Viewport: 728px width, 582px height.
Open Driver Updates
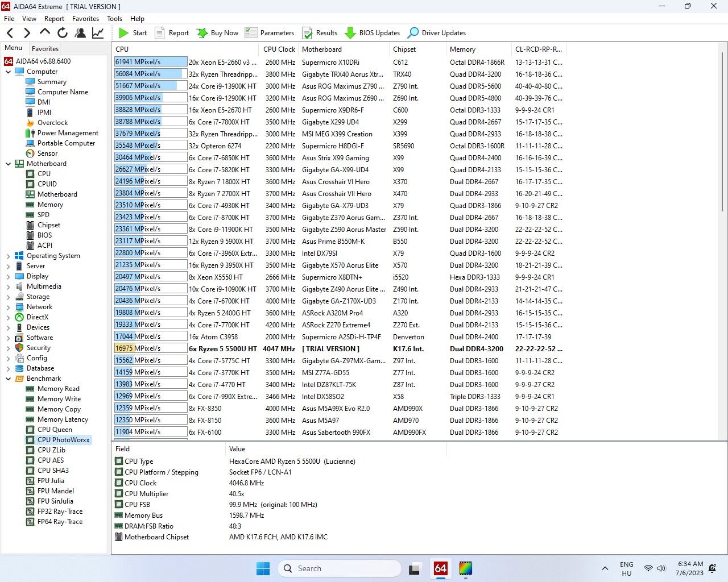point(437,33)
